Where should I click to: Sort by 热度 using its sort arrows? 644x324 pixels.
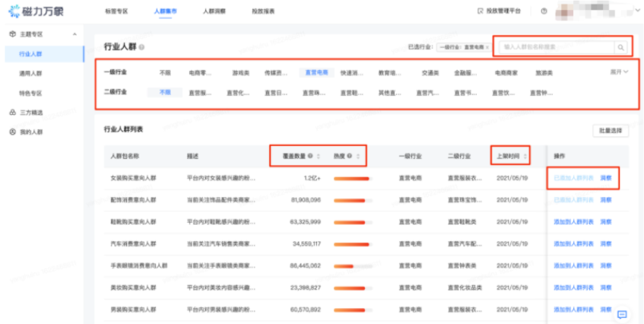point(357,157)
